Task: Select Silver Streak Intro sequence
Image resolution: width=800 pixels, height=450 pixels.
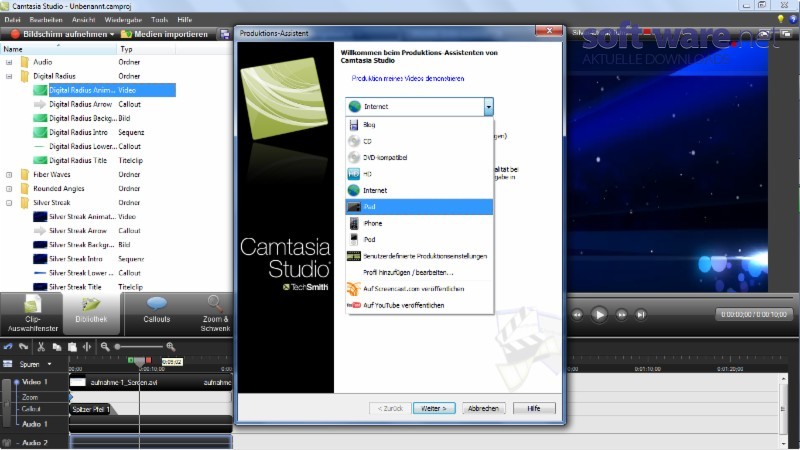Action: [x=76, y=259]
